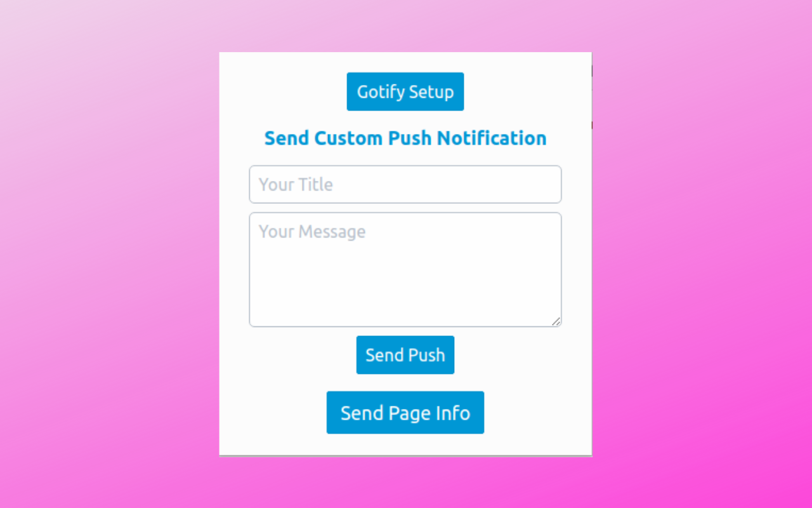Screen dimensions: 812x508
Task: Open the Gotify Setup page
Action: pyautogui.click(x=405, y=91)
